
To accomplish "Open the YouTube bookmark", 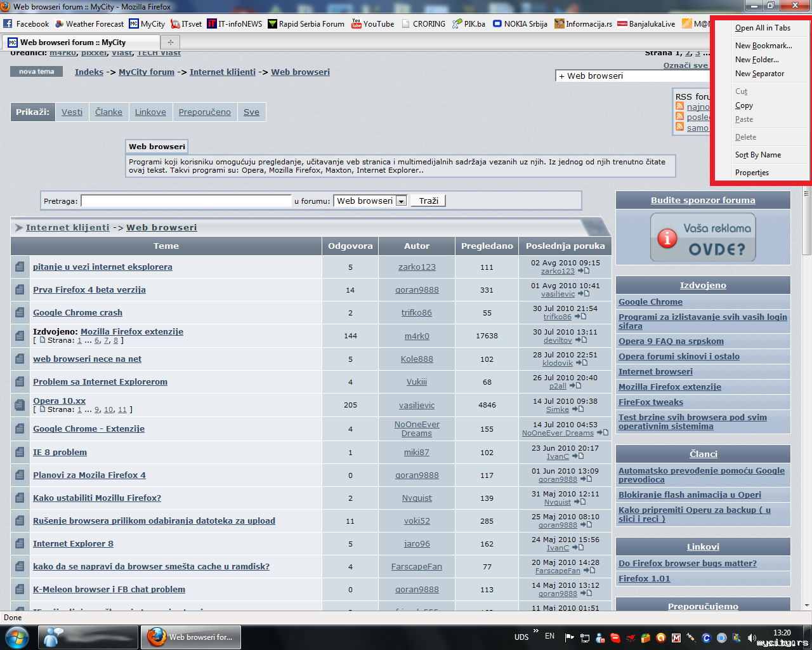I will click(x=372, y=24).
